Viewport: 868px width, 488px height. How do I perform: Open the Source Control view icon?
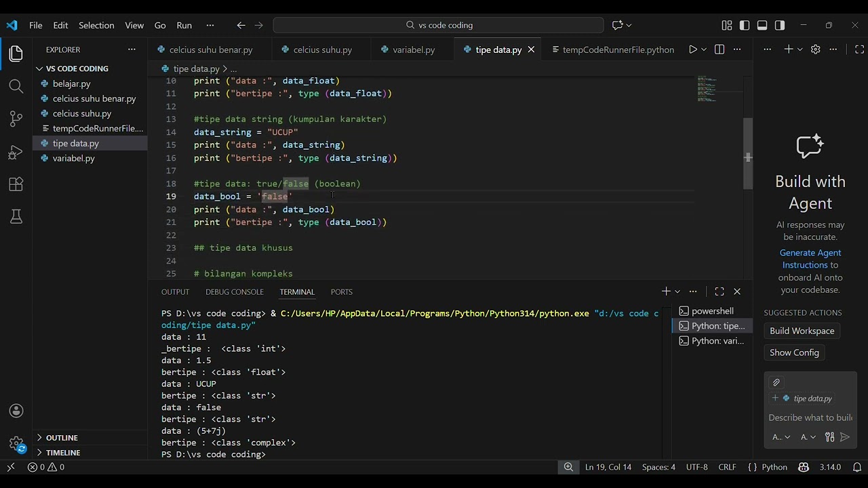point(16,119)
